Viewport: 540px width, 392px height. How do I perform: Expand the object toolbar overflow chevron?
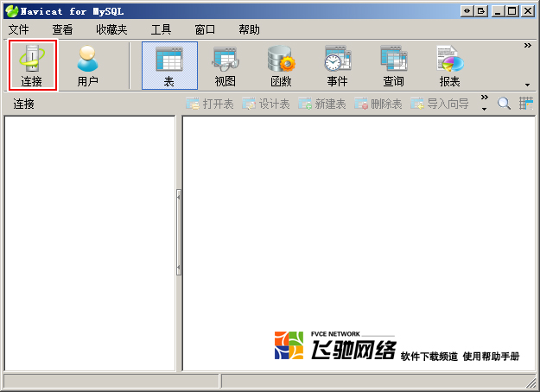(484, 98)
